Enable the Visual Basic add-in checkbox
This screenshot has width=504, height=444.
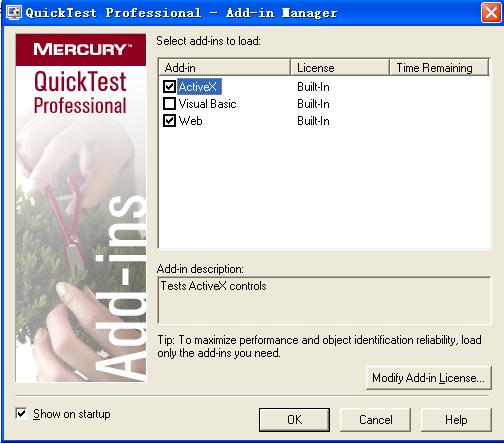[169, 104]
